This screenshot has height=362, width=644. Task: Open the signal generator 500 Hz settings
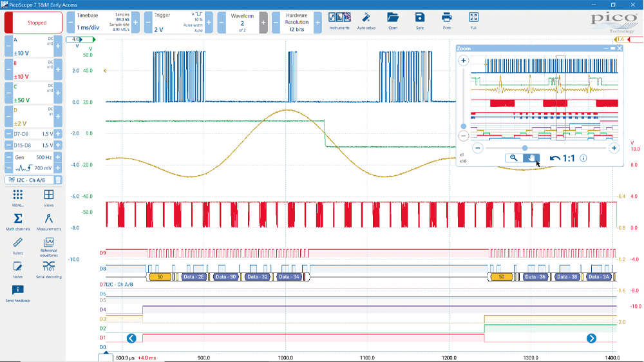[33, 157]
